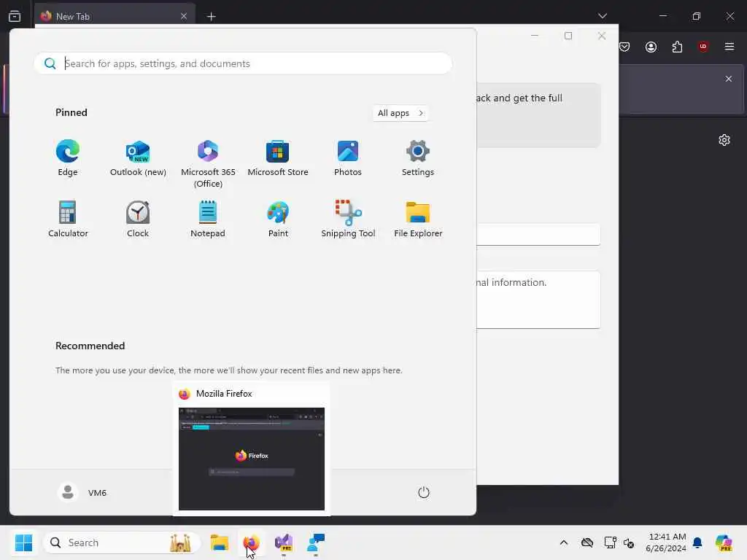
Task: Open the remote desktop taskbar app icon
Action: click(316, 542)
